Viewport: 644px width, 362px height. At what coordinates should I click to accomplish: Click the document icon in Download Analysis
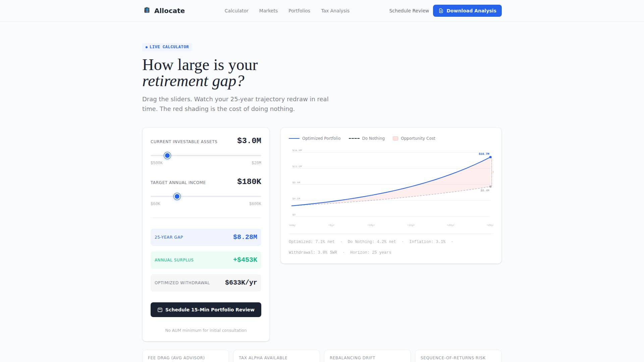(441, 11)
